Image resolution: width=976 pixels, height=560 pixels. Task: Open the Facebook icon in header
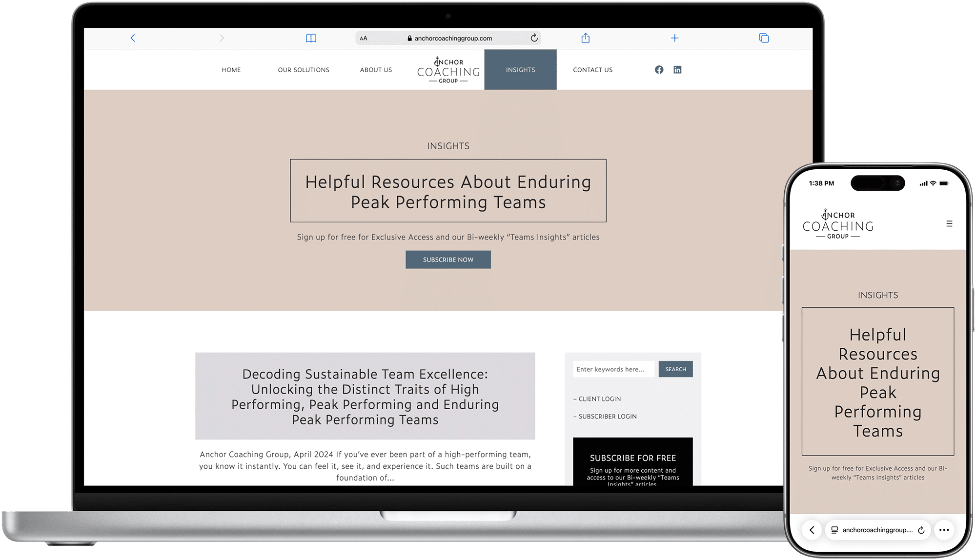click(x=659, y=70)
